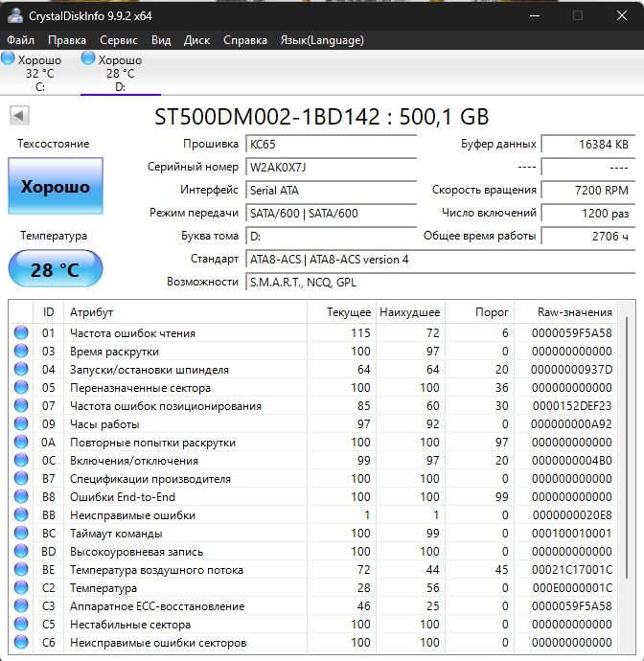Click the Raw-значения column header
The height and width of the screenshot is (661, 644).
(x=565, y=312)
